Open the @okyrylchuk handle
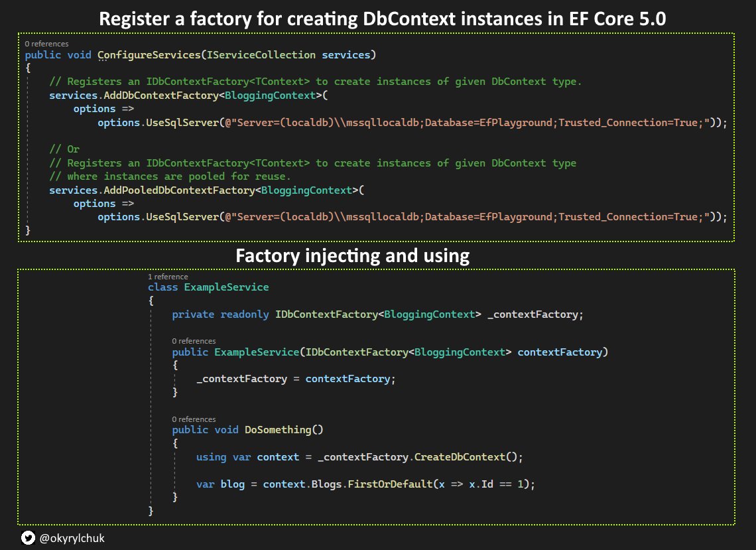The width and height of the screenshot is (756, 550). (72, 538)
